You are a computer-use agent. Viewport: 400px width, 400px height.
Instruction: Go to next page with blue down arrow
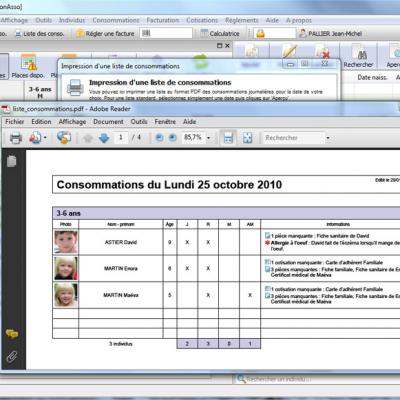[x=104, y=138]
